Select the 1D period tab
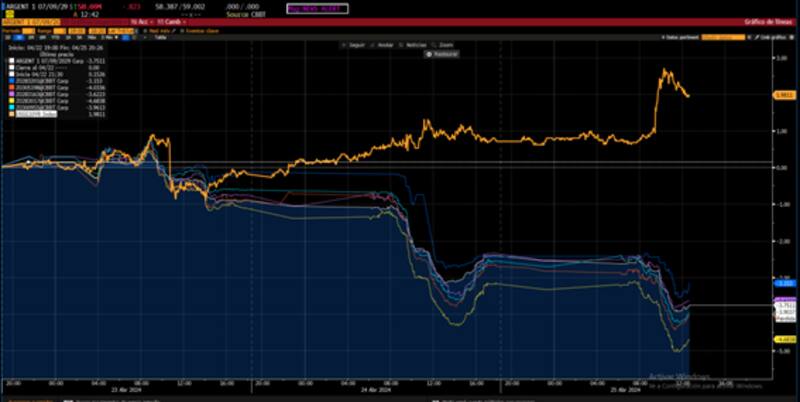The image size is (800, 402). click(9, 37)
